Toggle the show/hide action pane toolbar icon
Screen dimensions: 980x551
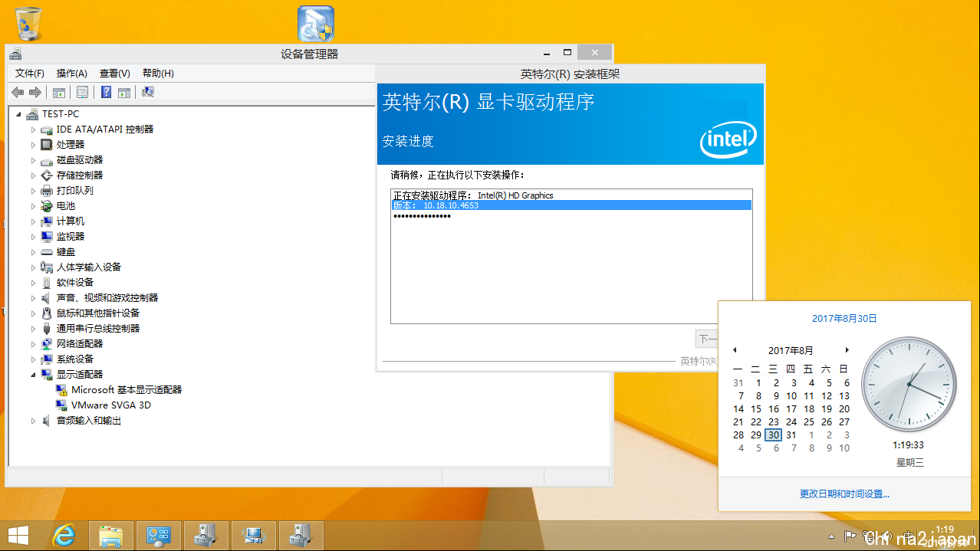123,93
